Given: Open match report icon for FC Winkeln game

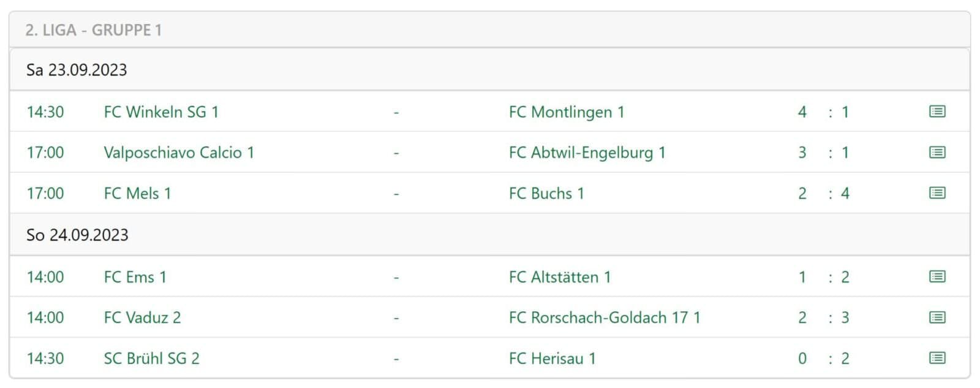Looking at the screenshot, I should coord(937,112).
